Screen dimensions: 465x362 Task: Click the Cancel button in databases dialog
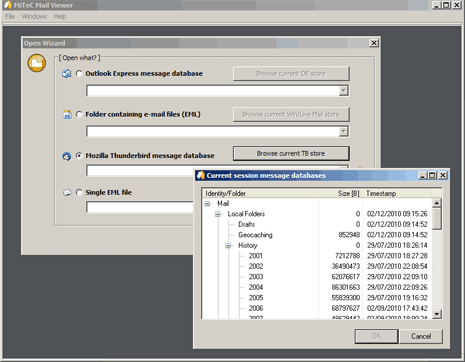421,336
